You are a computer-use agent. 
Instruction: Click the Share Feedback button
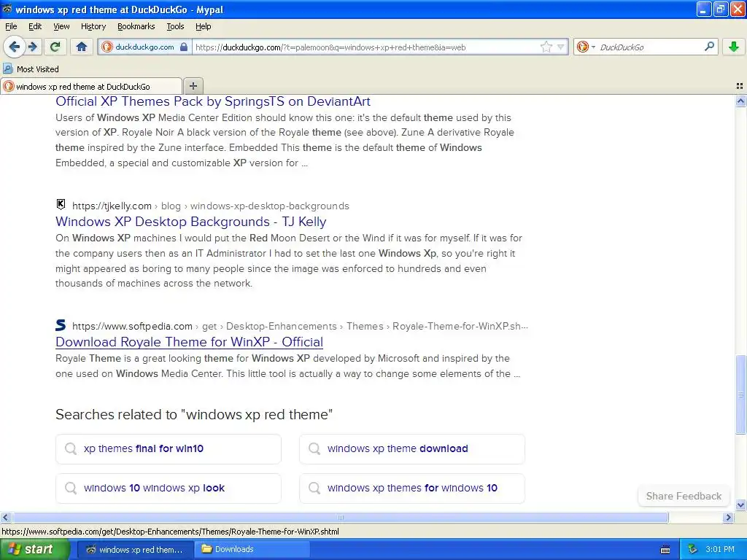tap(683, 496)
